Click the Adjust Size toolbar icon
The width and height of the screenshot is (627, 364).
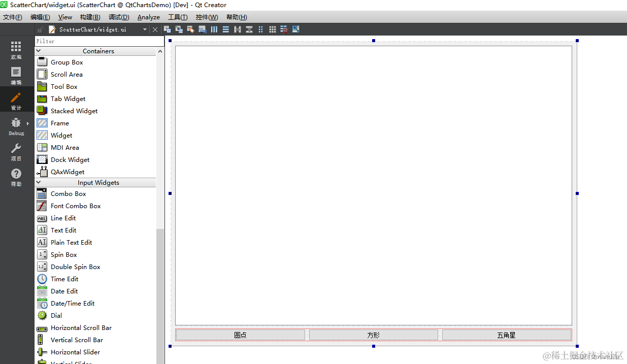pyautogui.click(x=296, y=29)
